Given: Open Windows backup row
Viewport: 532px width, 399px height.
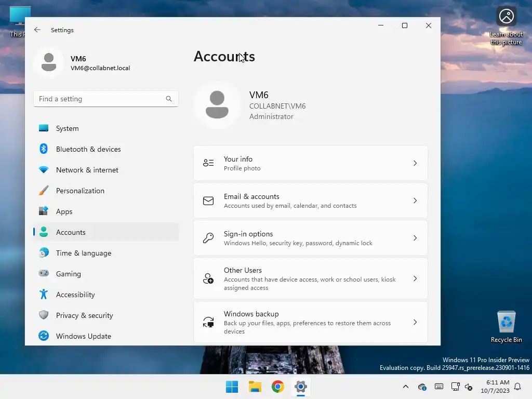Looking at the screenshot, I should (x=311, y=322).
